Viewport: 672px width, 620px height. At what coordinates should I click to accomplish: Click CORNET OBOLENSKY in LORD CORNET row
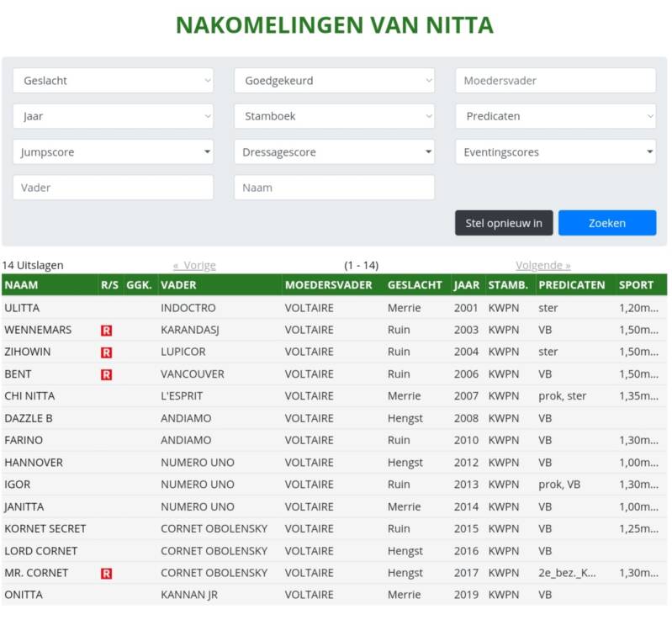click(214, 551)
